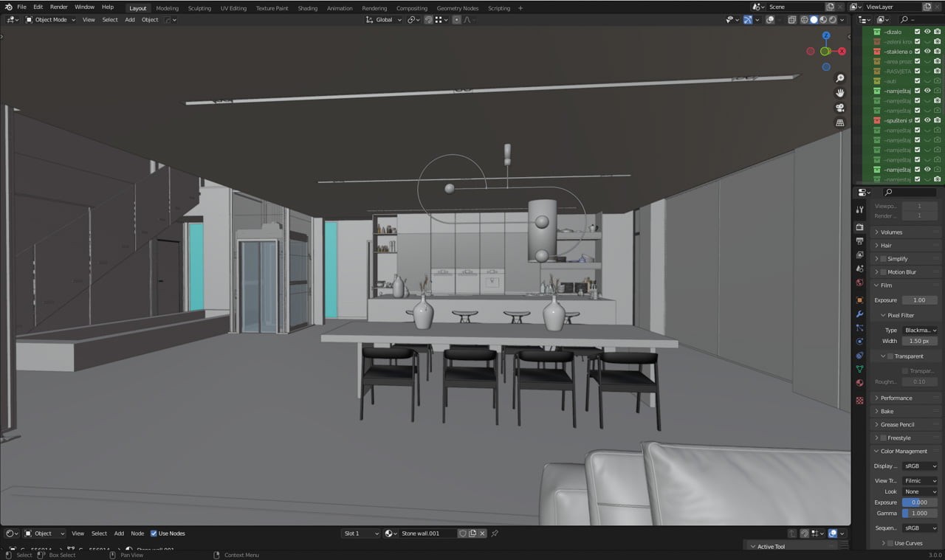Switch to the Shading workspace tab
The height and width of the screenshot is (560, 945).
click(x=307, y=8)
